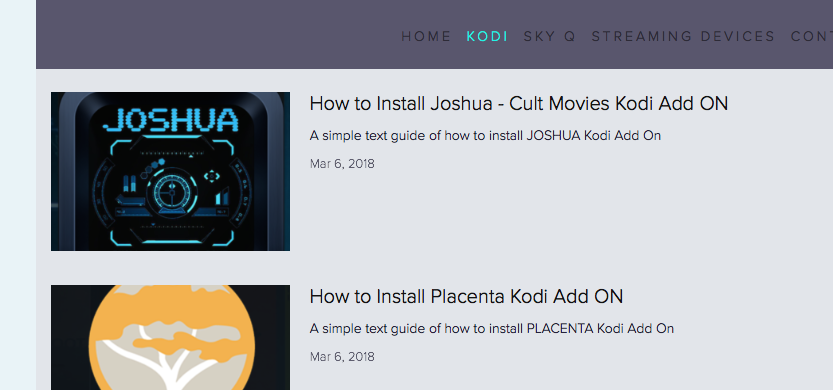This screenshot has height=390, width=833.
Task: Select the KODI navigation item
Action: (487, 37)
